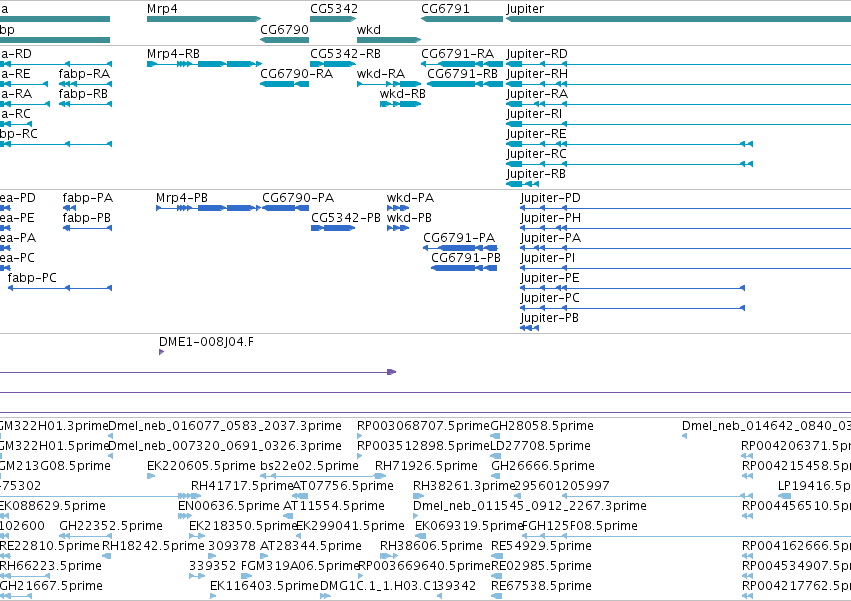Viewport: 851px width, 601px height.
Task: Select transcript Jupiter-RI
Action: pyautogui.click(x=534, y=114)
